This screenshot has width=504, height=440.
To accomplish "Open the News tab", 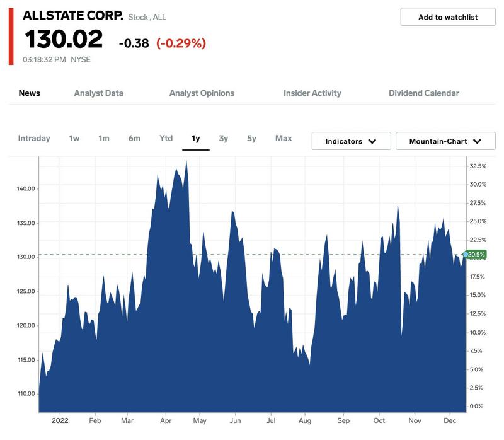I will coord(29,93).
